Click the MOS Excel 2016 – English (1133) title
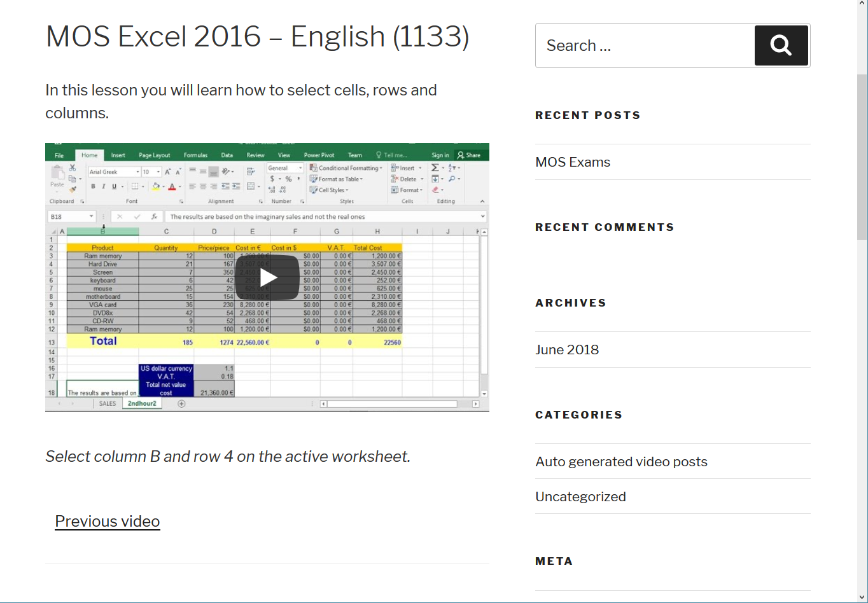Viewport: 868px width, 603px height. [x=258, y=37]
